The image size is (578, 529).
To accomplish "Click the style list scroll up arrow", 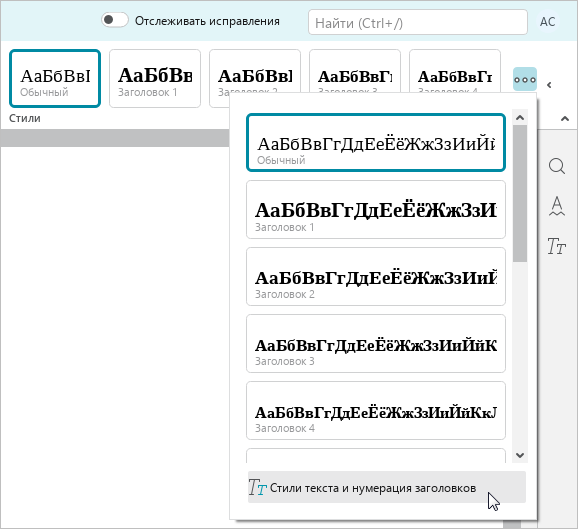I will pyautogui.click(x=520, y=118).
